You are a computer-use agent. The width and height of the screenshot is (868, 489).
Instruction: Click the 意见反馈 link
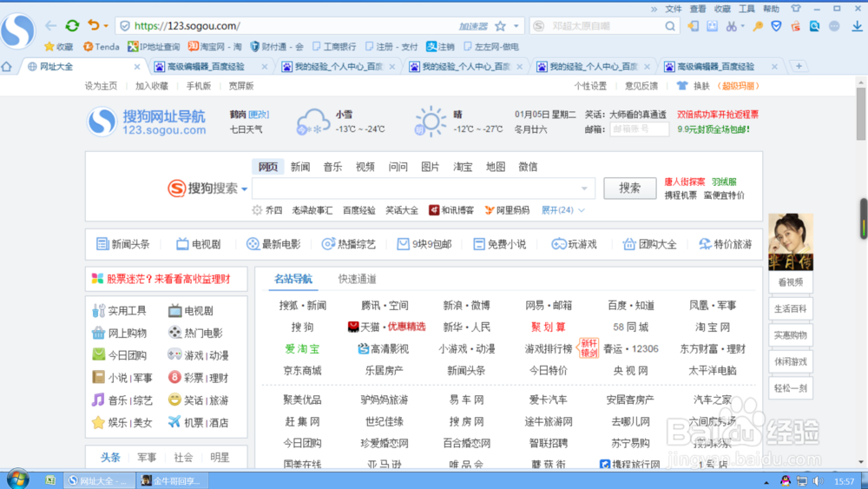pos(641,86)
